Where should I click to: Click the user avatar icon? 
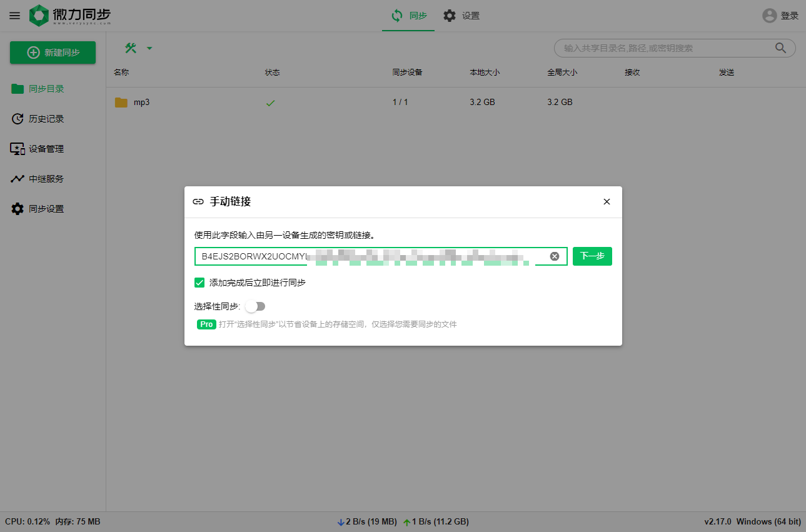click(x=770, y=16)
